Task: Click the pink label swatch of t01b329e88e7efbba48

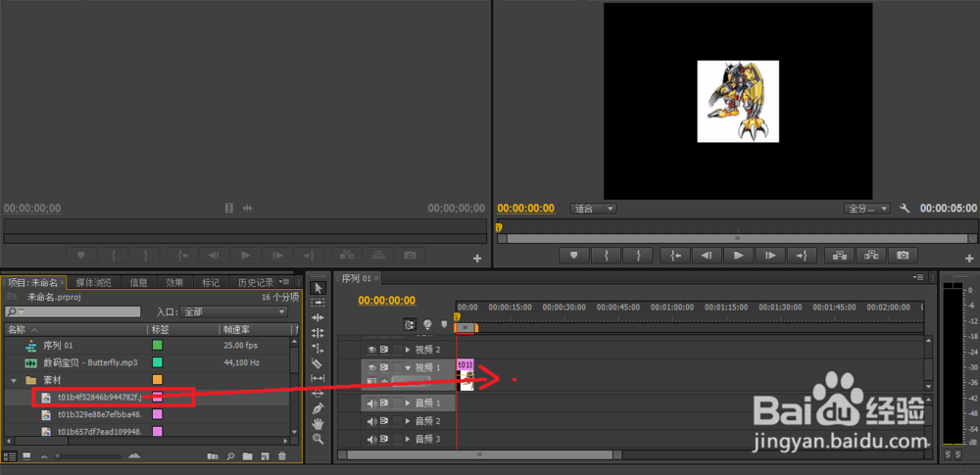Action: coord(158,413)
